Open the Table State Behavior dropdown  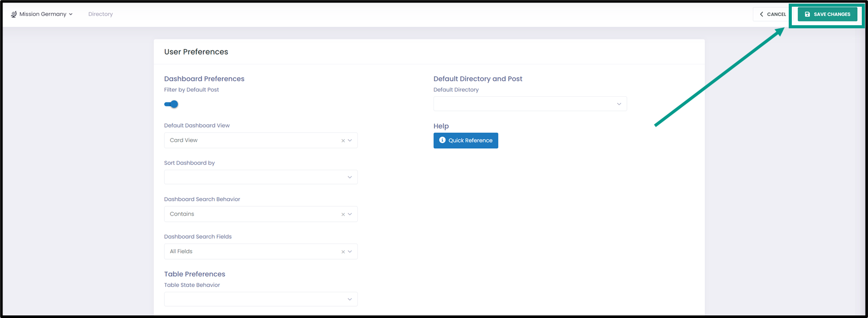pos(261,299)
